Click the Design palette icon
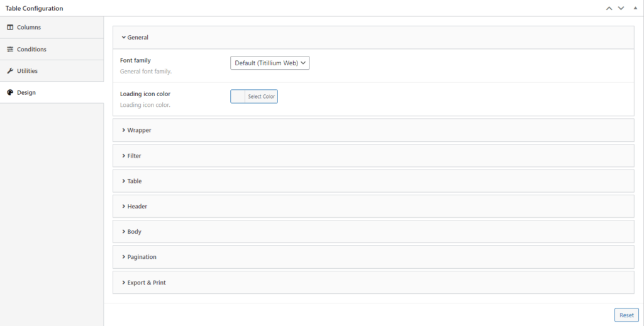 [x=10, y=93]
